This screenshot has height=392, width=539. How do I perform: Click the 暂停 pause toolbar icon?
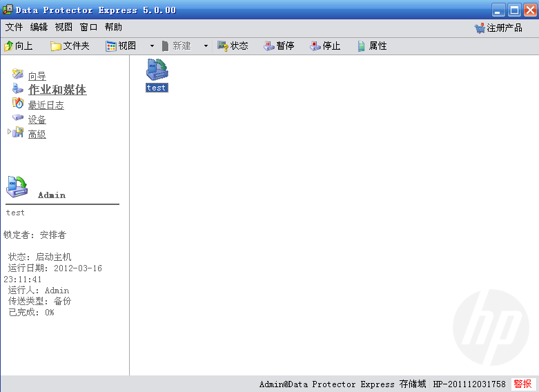(x=269, y=46)
